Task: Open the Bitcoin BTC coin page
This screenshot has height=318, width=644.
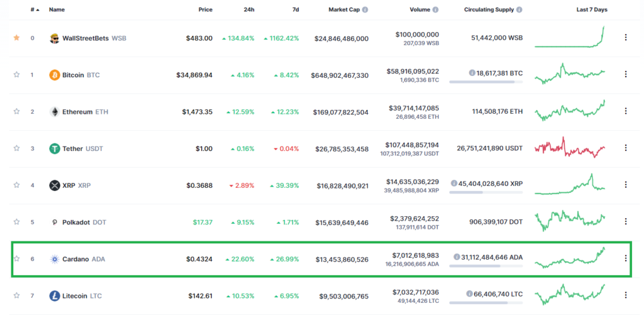Action: (81, 75)
